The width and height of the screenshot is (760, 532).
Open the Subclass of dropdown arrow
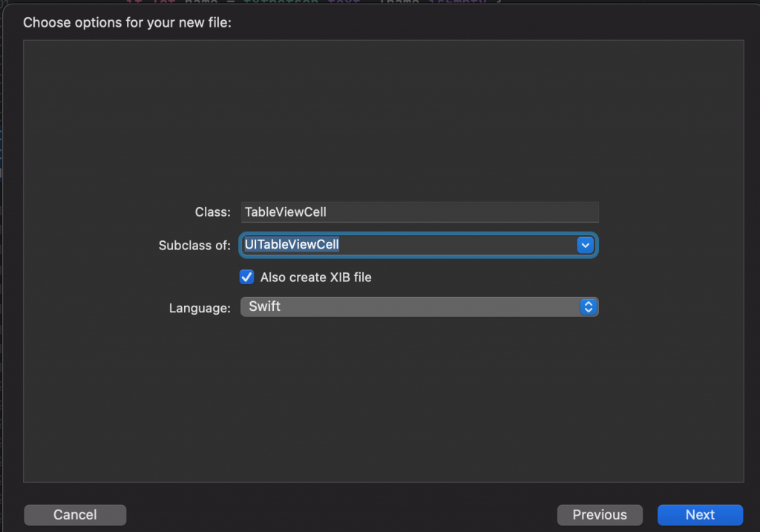[585, 245]
